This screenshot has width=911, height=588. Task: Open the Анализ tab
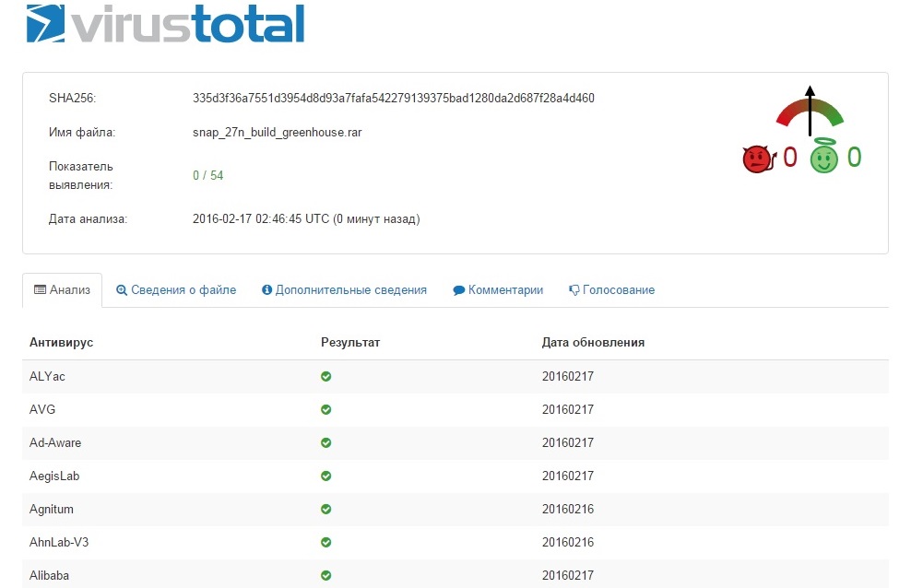[62, 289]
